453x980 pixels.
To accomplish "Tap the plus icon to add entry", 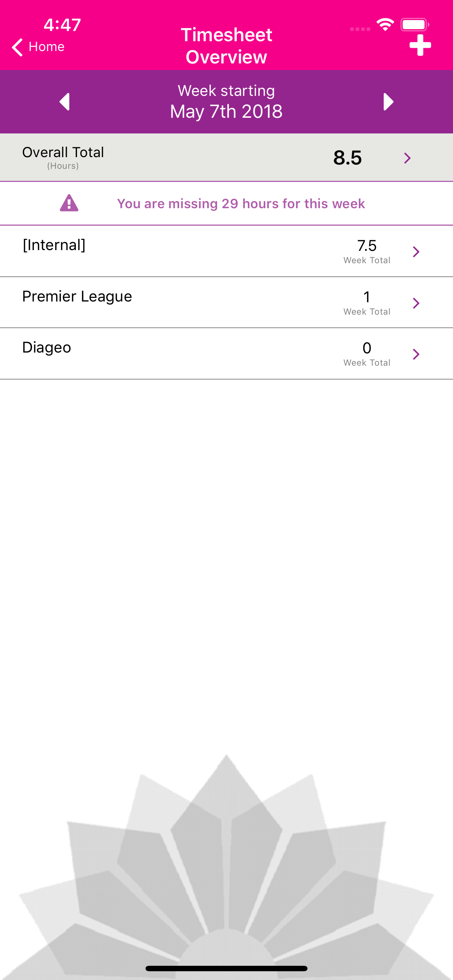I will pos(420,45).
